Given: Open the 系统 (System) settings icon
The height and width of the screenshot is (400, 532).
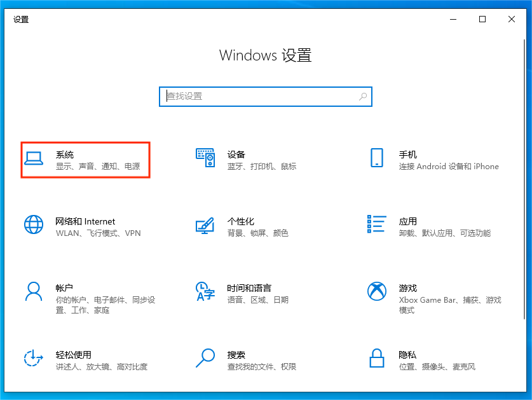Looking at the screenshot, I should [34, 160].
